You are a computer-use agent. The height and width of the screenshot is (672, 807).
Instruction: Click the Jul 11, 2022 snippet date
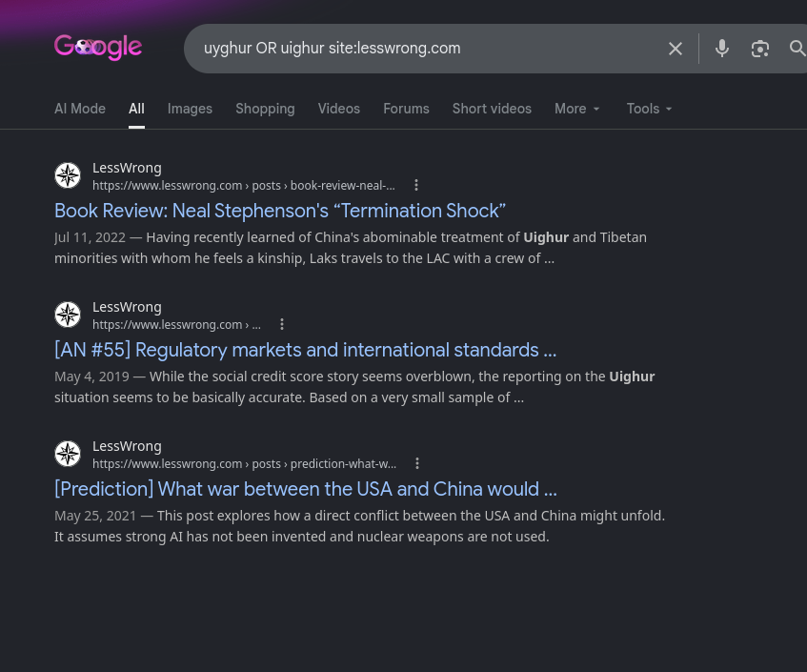click(x=91, y=237)
